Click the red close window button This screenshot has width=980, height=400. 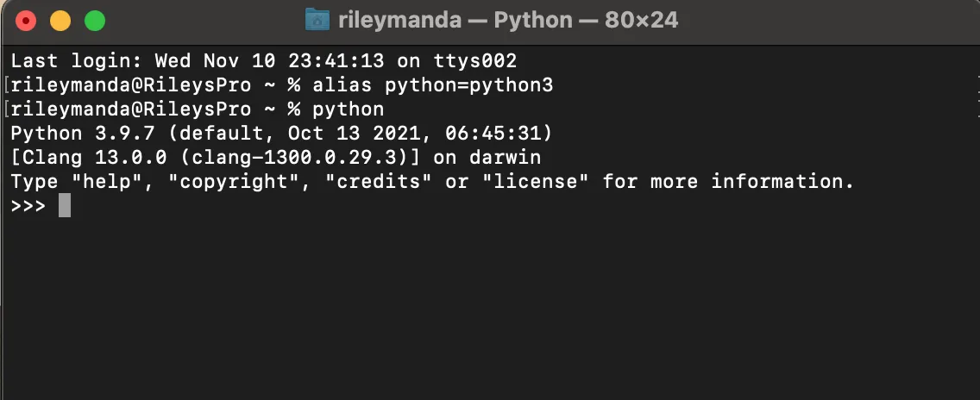[x=27, y=21]
